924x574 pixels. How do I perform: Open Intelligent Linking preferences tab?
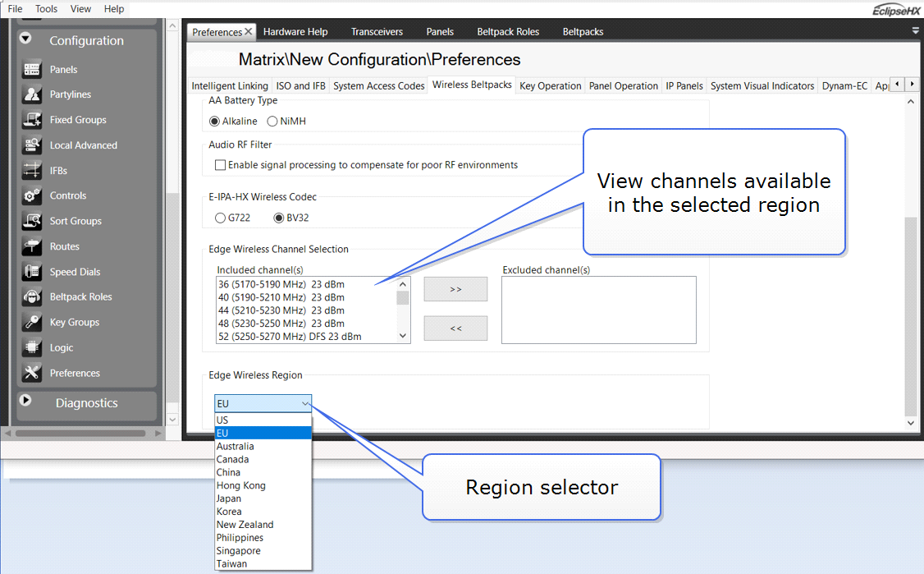[x=230, y=86]
